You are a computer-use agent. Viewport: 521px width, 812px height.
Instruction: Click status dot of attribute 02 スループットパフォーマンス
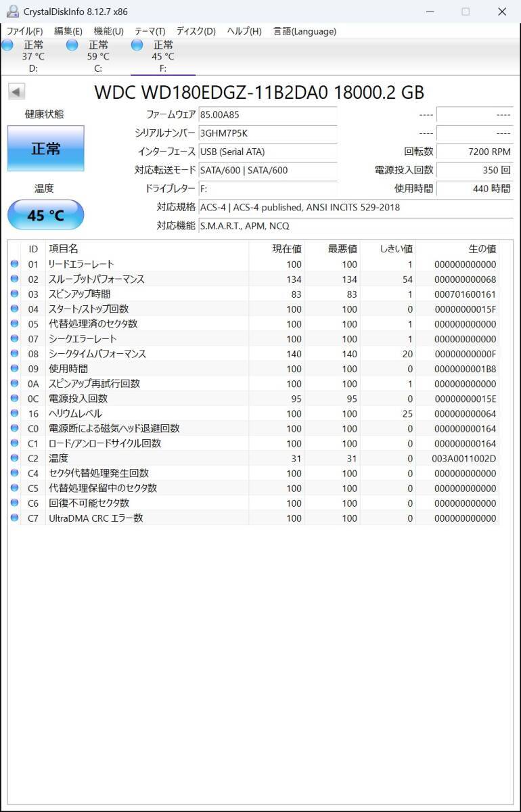click(14, 279)
